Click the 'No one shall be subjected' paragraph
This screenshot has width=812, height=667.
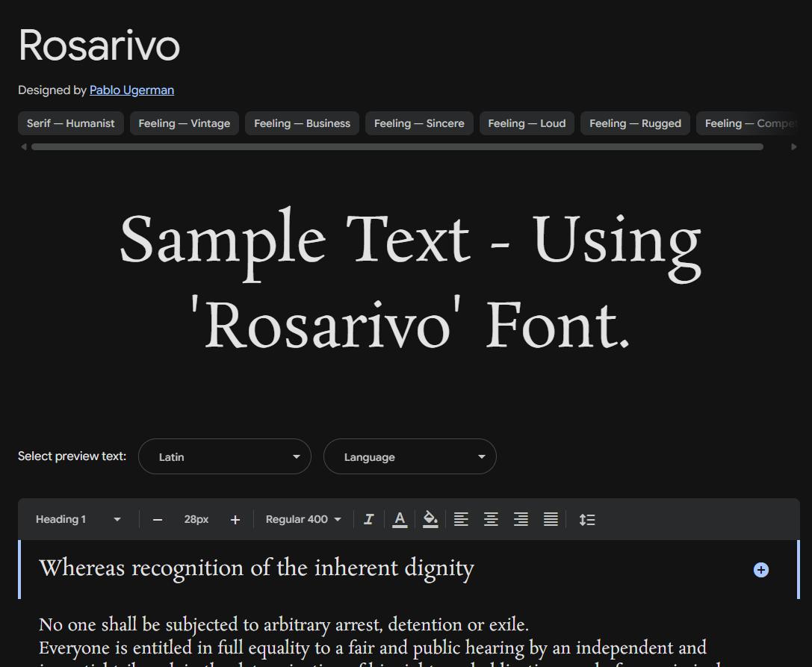click(x=284, y=624)
